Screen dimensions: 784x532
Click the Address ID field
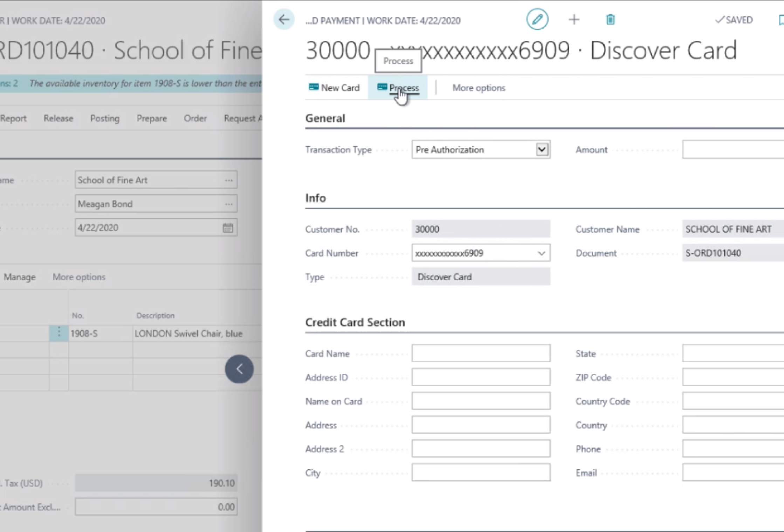(481, 377)
